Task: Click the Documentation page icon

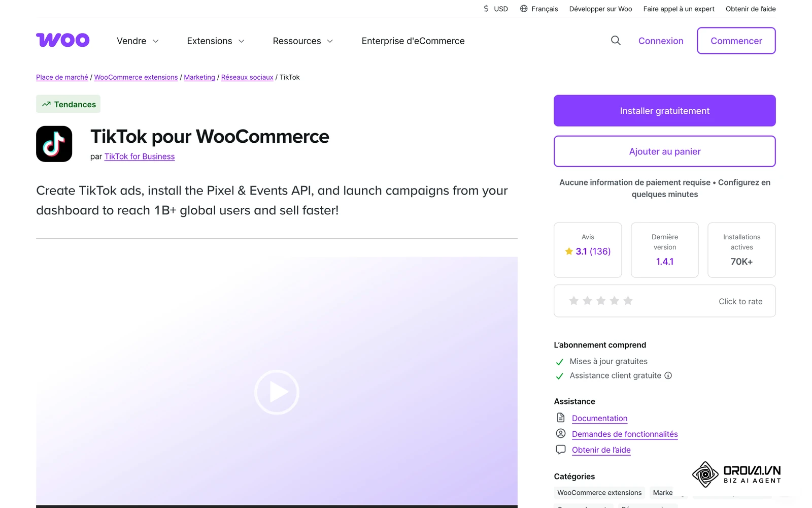Action: (561, 418)
